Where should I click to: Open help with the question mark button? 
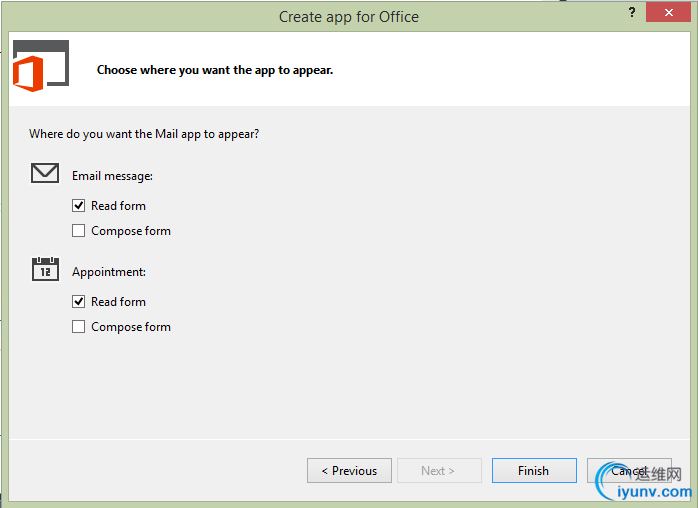tap(632, 12)
